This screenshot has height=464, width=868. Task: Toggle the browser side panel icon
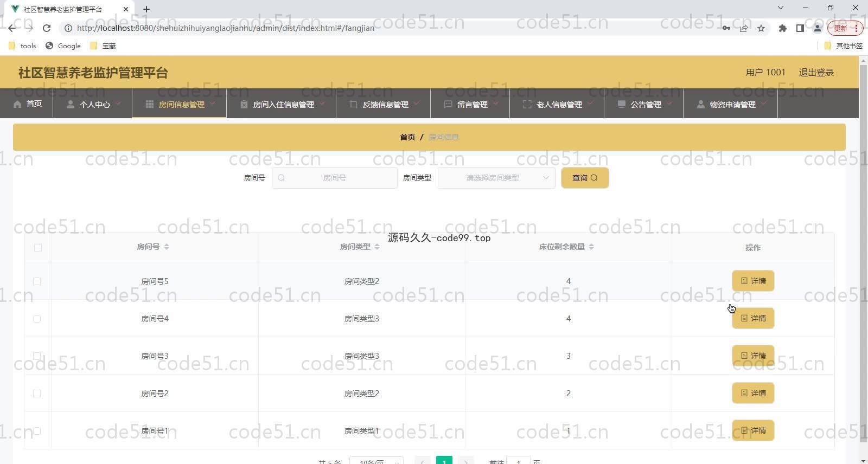(800, 28)
